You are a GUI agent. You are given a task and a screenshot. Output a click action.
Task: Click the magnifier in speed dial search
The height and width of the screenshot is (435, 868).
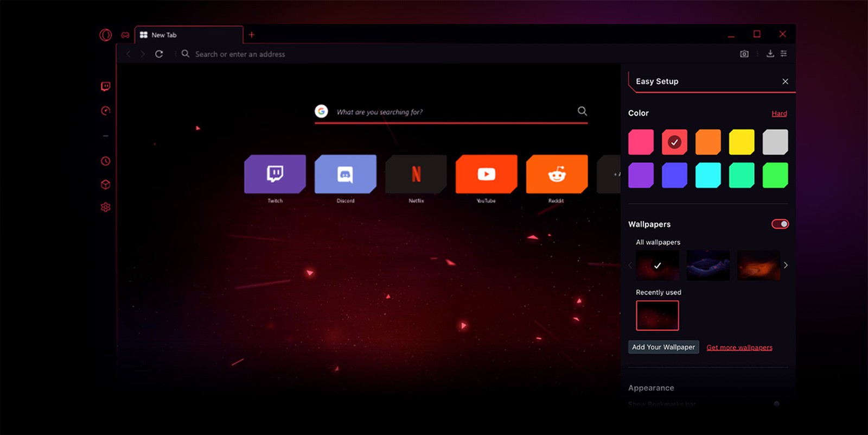(582, 111)
